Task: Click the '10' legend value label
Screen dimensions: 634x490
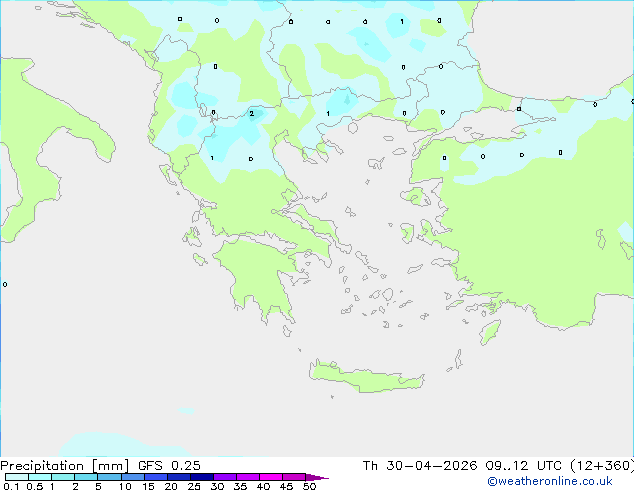Action: [x=125, y=486]
